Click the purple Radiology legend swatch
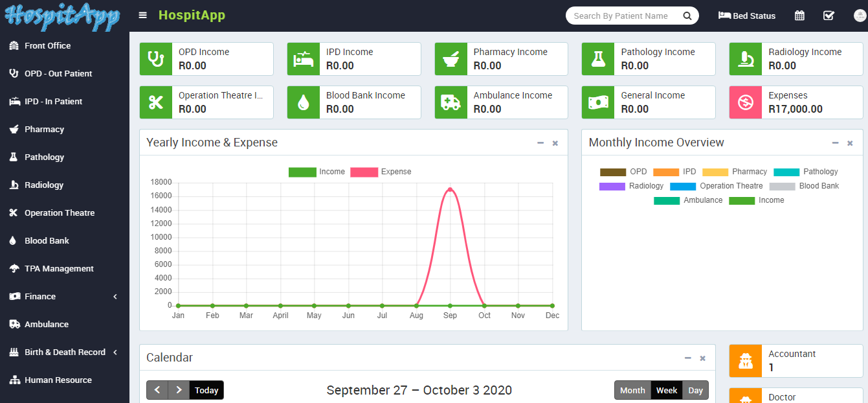The image size is (868, 403). (612, 186)
